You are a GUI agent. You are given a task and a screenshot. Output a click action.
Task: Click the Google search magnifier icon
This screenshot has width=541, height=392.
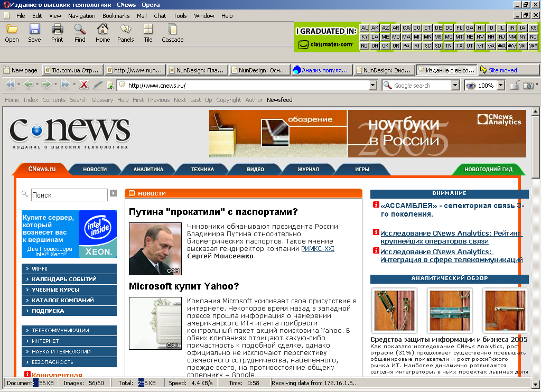387,85
